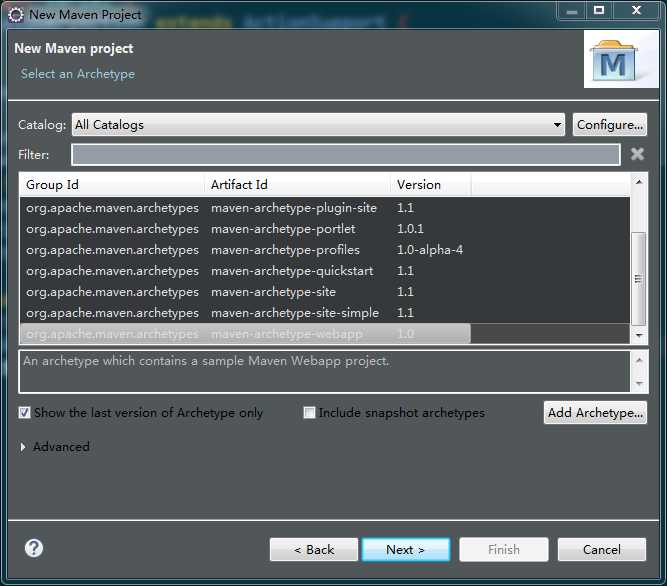
Task: Focus the Filter text field
Action: 345,154
